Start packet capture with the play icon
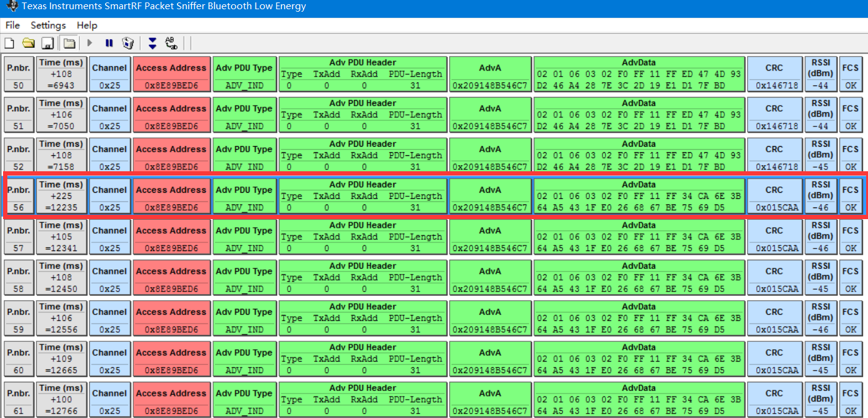The width and height of the screenshot is (868, 418). click(x=90, y=43)
